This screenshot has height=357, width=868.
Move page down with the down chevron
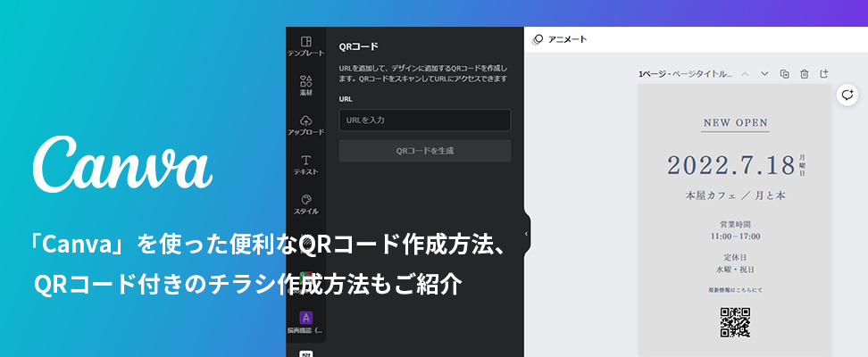[x=764, y=73]
